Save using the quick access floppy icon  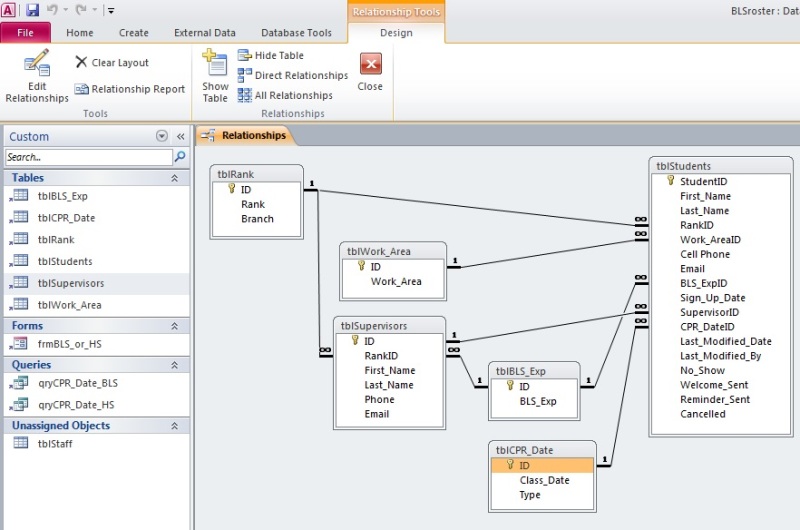(33, 10)
